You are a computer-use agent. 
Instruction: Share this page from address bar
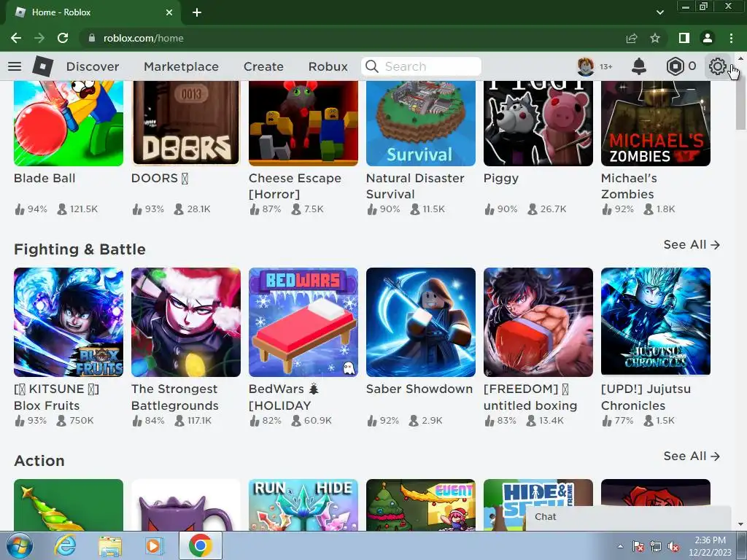632,38
